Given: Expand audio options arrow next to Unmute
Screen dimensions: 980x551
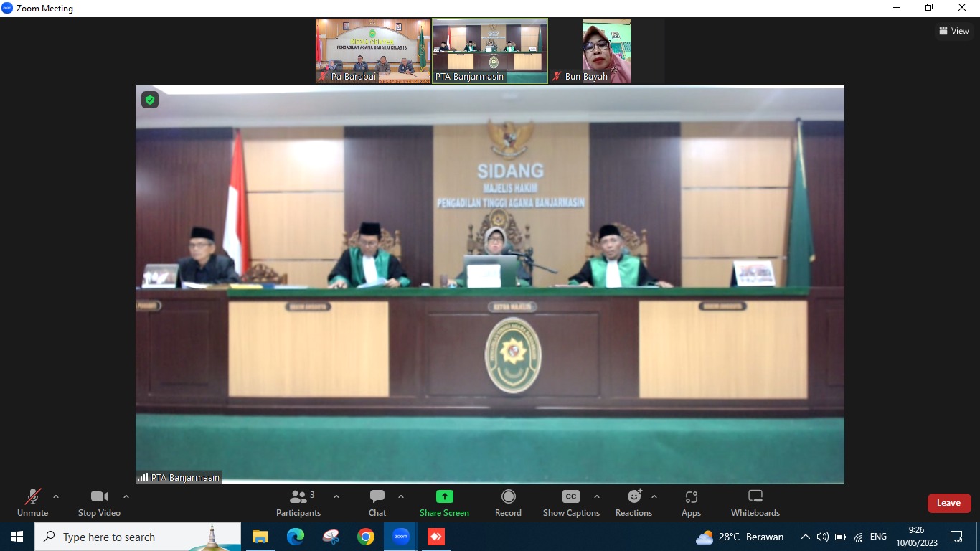Looking at the screenshot, I should tap(56, 496).
